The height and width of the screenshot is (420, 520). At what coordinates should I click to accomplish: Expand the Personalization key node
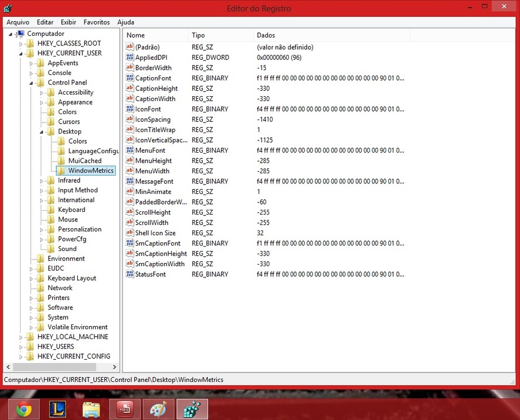pos(42,229)
